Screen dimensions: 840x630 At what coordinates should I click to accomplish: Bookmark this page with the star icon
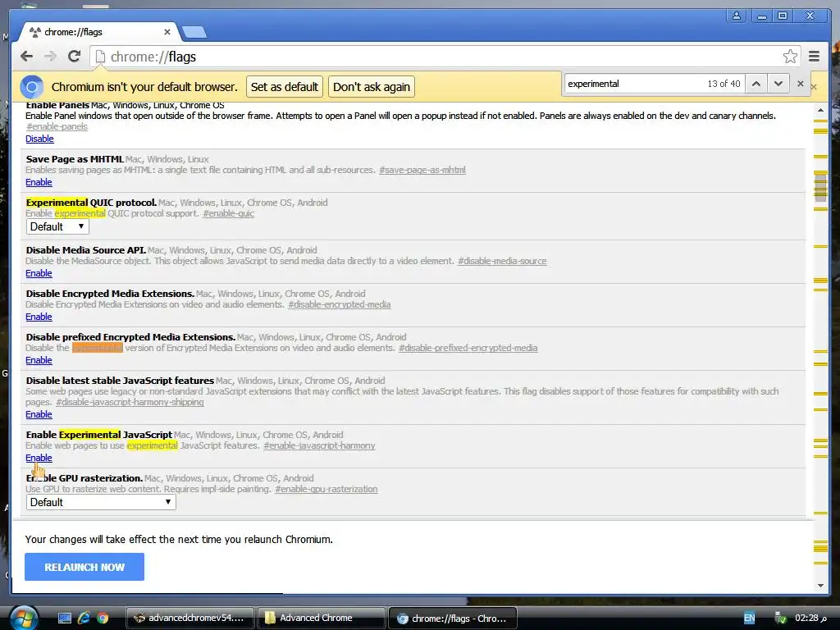790,57
